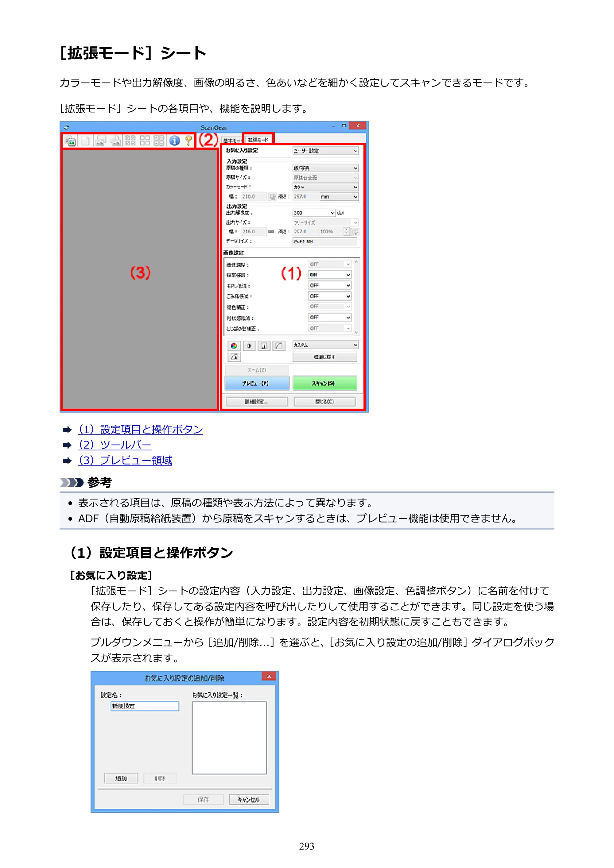Open the モアレ低減 OFF dropdown
The image size is (614, 868).
click(x=329, y=285)
